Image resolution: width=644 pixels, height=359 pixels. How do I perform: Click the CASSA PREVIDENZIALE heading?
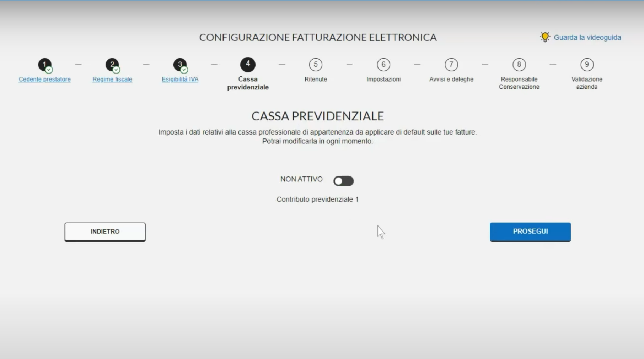317,116
